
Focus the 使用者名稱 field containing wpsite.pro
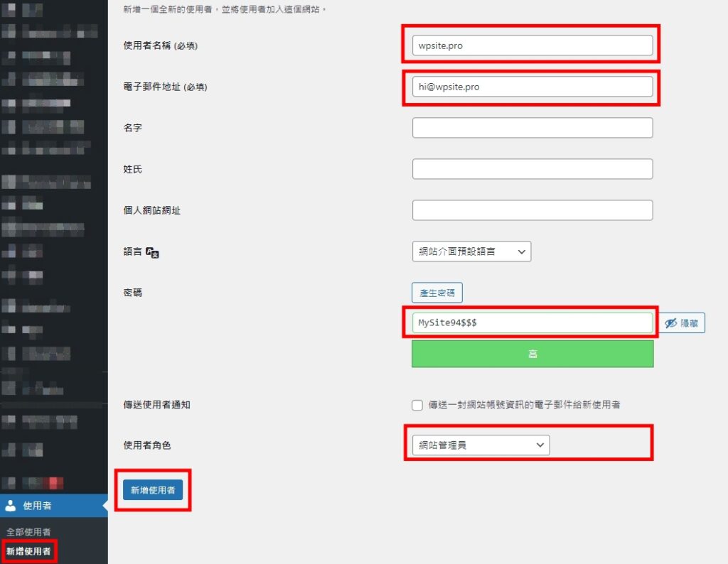(532, 45)
